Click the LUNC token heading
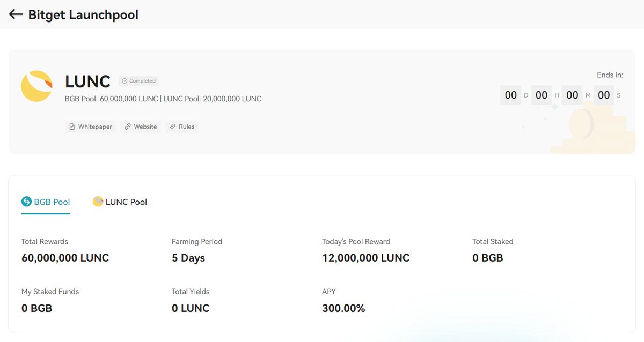Viewport: 644px width, 342px height. pos(87,81)
